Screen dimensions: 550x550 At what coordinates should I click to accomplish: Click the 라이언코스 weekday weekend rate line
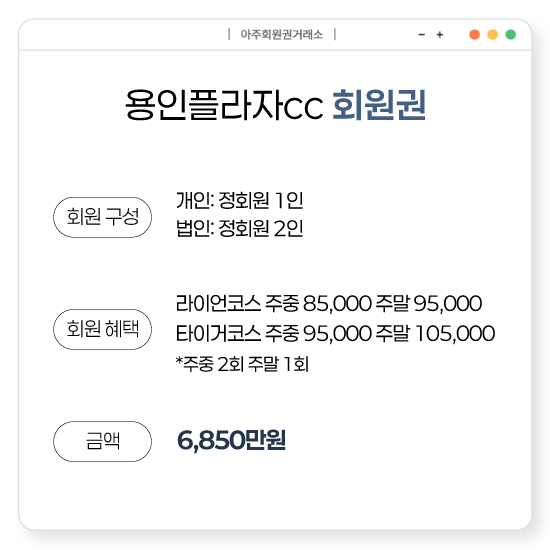tap(329, 303)
